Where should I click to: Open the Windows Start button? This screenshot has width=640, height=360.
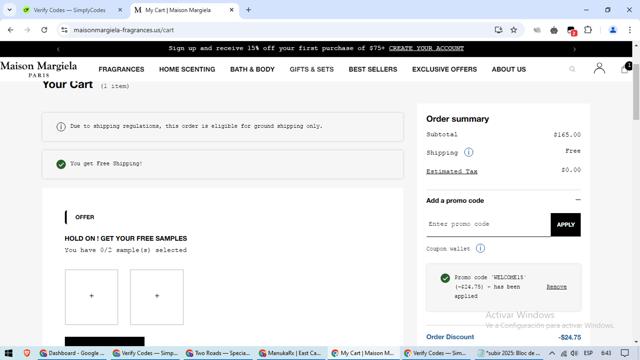pos(9,353)
